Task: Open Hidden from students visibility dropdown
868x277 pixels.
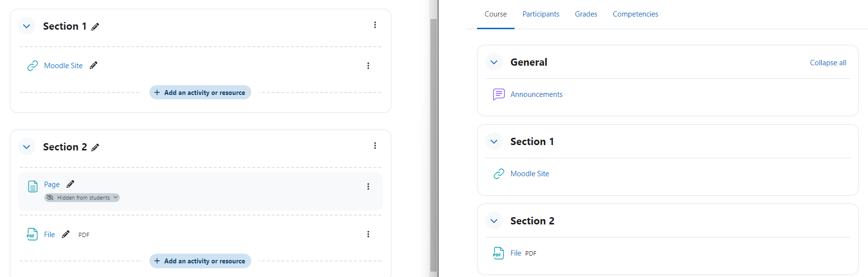Action: [x=82, y=198]
